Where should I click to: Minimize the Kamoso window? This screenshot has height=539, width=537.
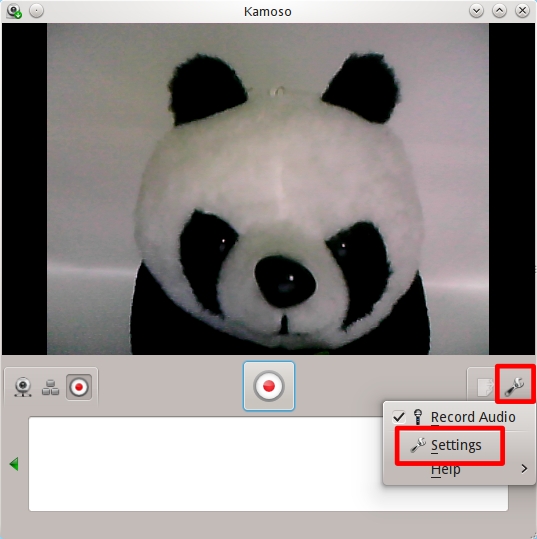476,11
